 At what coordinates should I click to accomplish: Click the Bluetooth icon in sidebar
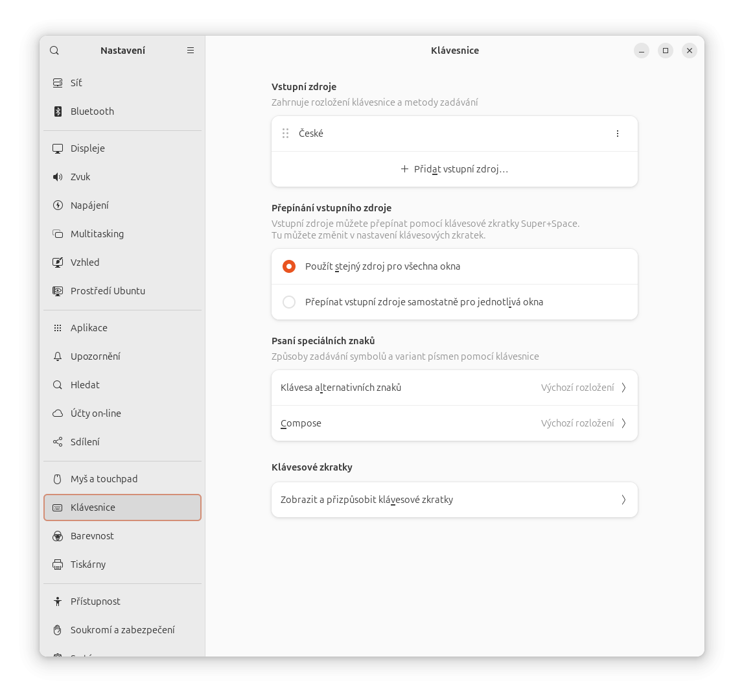tap(58, 111)
